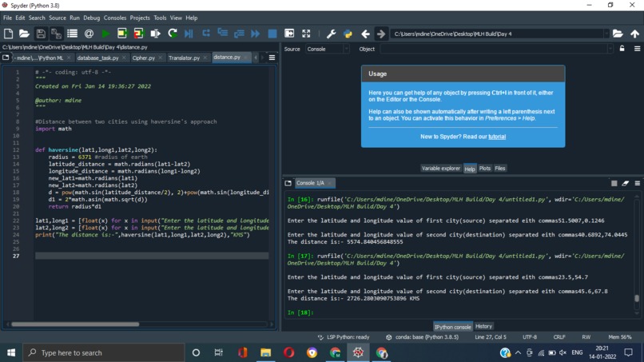Click the editor horizontal scrollbar

75,324
